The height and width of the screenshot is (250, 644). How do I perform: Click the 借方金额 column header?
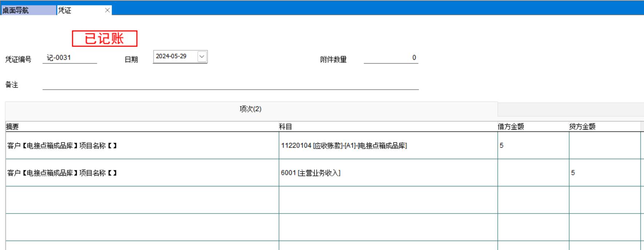533,127
